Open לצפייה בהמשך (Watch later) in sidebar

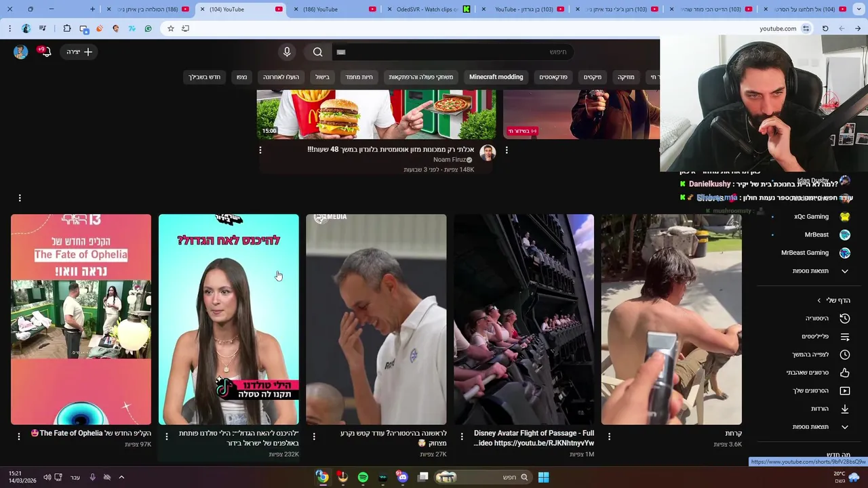pos(811,354)
